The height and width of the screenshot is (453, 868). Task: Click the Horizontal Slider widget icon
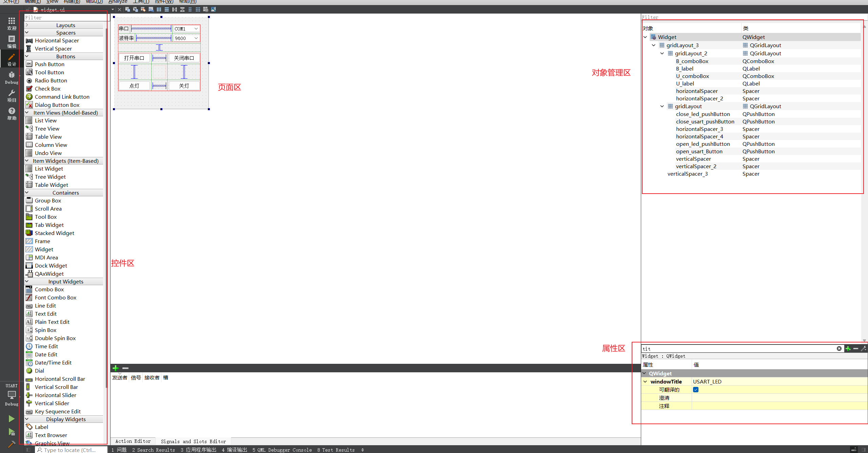[29, 395]
